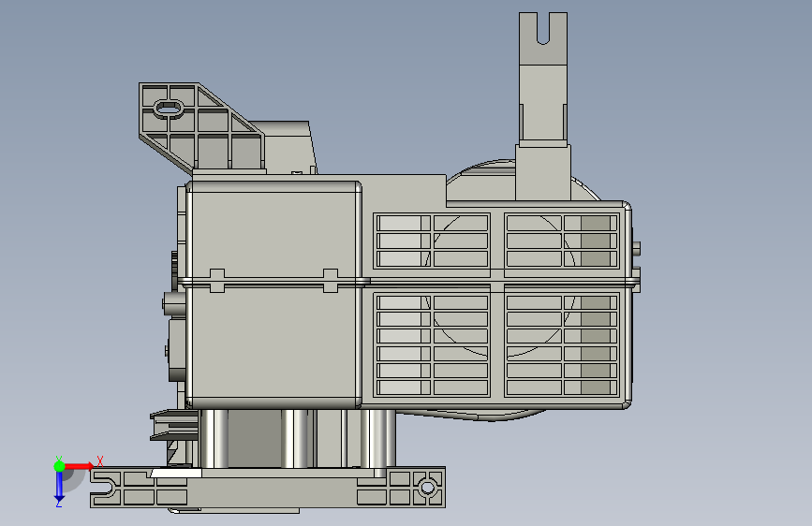This screenshot has height=526, width=812.
Task: Click the blue Z axis arrow of the triad
Action: click(59, 487)
